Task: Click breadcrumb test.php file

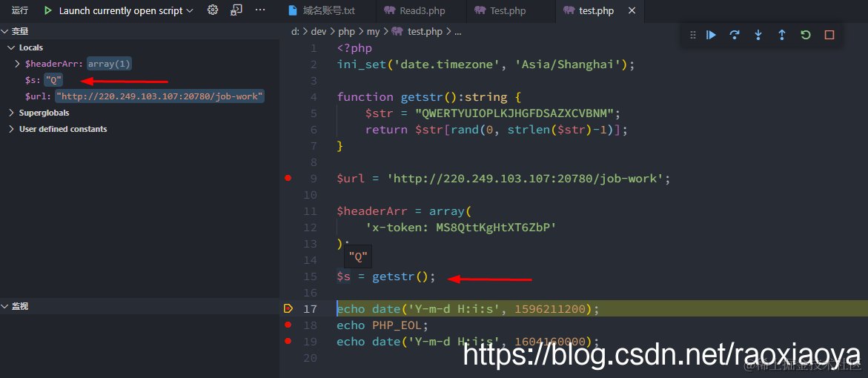Action: tap(425, 32)
